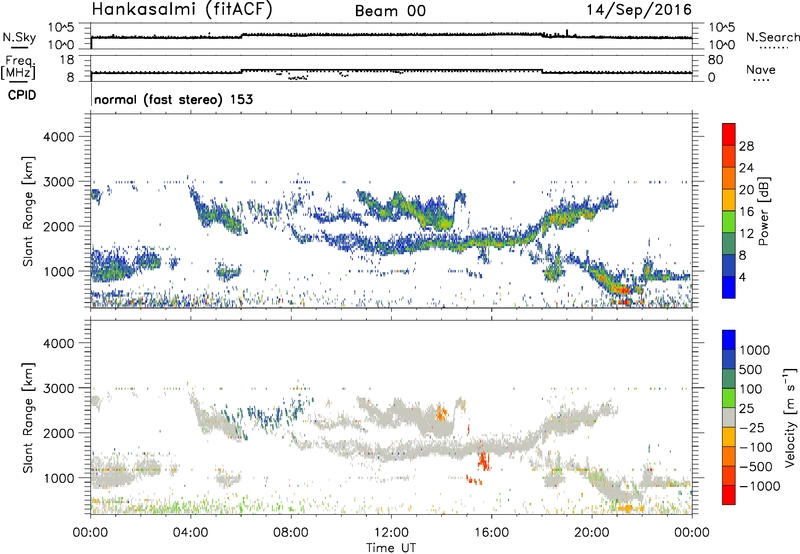Select the '28' value on Power colorbar
The image size is (800, 554).
746,146
